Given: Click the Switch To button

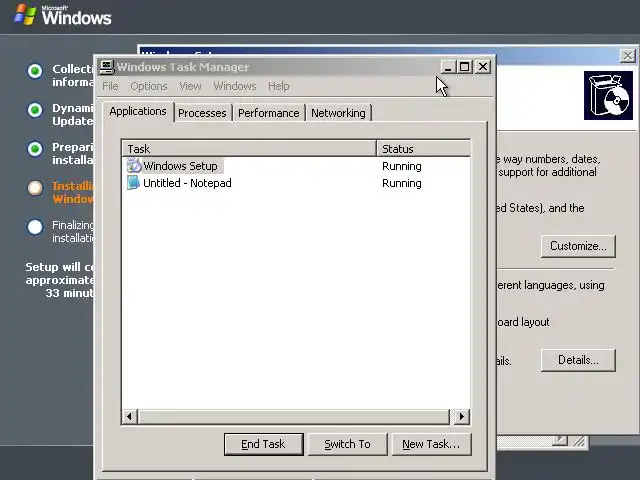Looking at the screenshot, I should click(x=347, y=444).
